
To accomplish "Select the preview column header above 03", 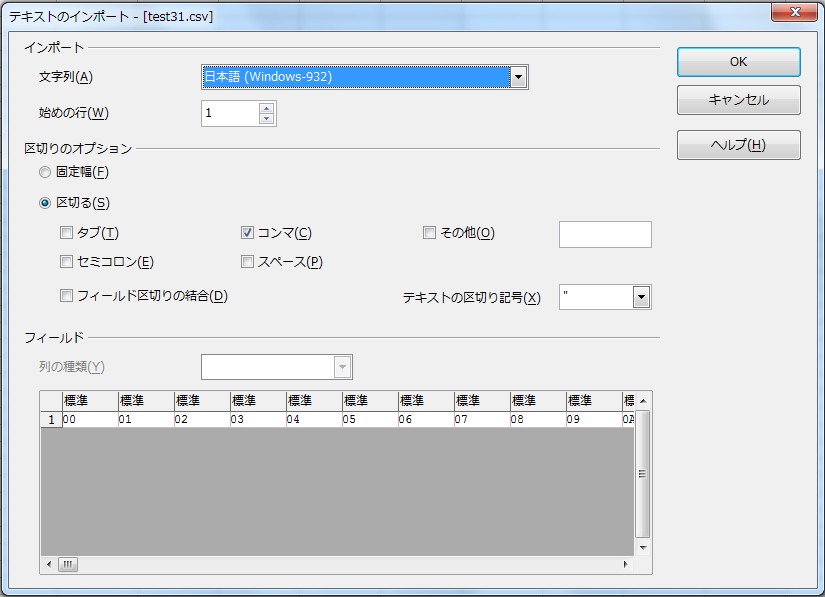I will coord(258,401).
